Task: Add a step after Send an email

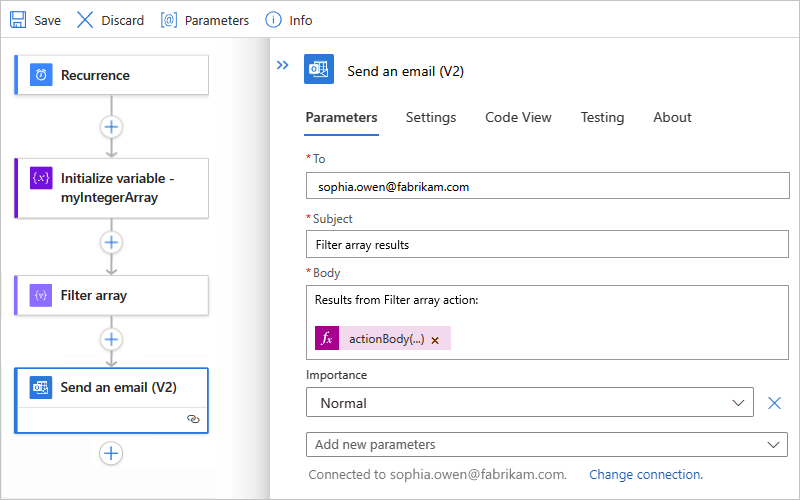Action: (x=111, y=453)
